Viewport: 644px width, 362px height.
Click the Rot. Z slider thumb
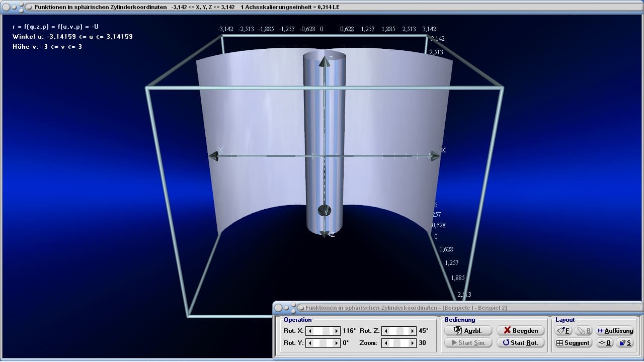coord(400,331)
